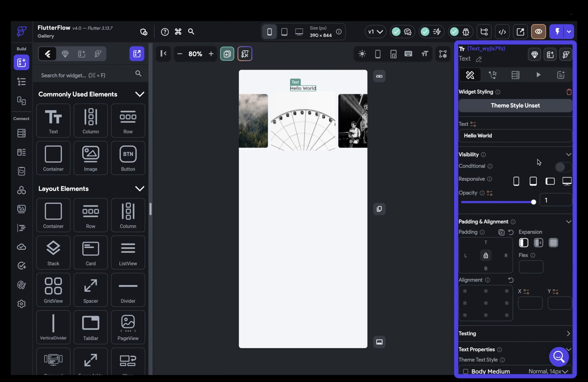588x382 pixels.
Task: Open the debug bug icon
Action: pos(466,32)
